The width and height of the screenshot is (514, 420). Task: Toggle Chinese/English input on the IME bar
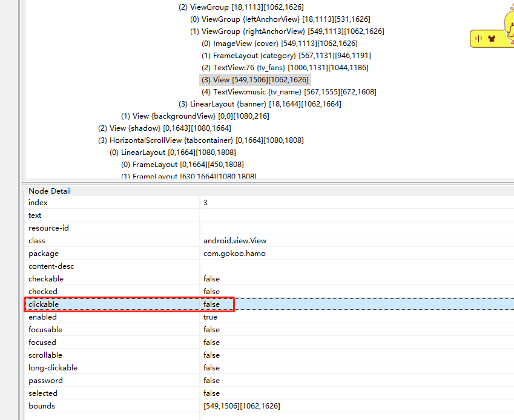[478, 38]
